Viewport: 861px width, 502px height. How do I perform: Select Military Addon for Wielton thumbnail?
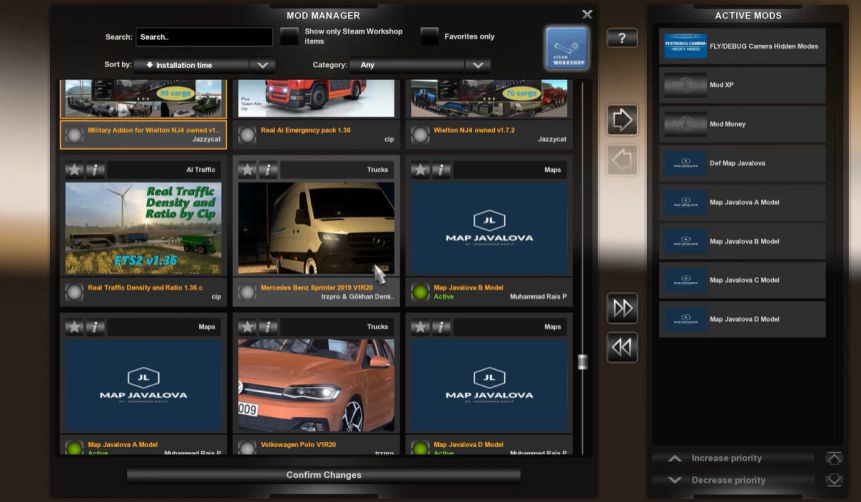pyautogui.click(x=143, y=98)
